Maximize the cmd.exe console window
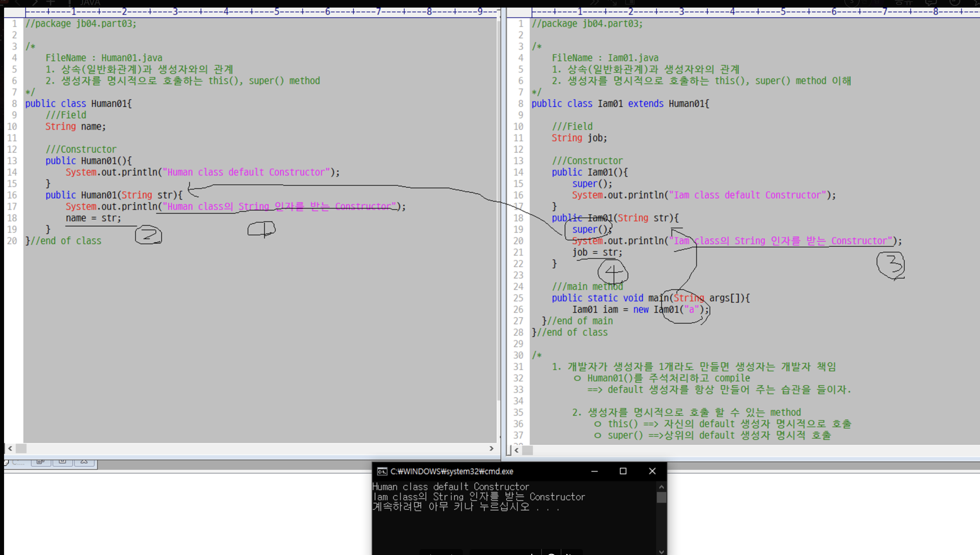The height and width of the screenshot is (555, 980). (623, 472)
